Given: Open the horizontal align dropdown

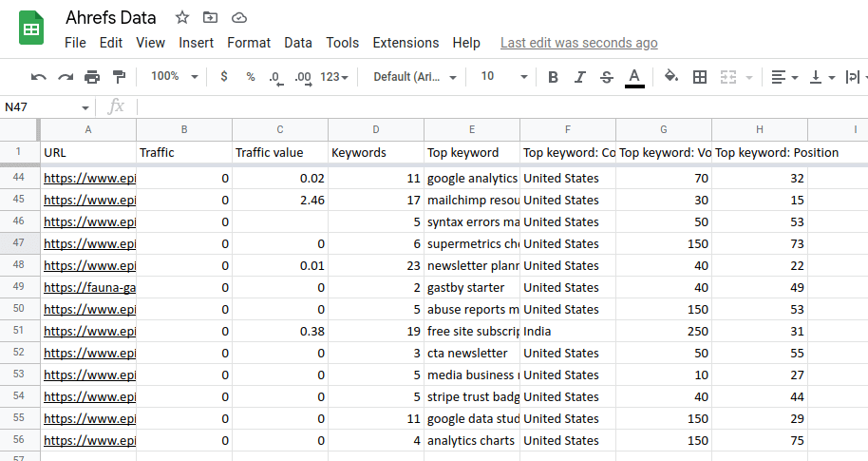Looking at the screenshot, I should pyautogui.click(x=784, y=77).
